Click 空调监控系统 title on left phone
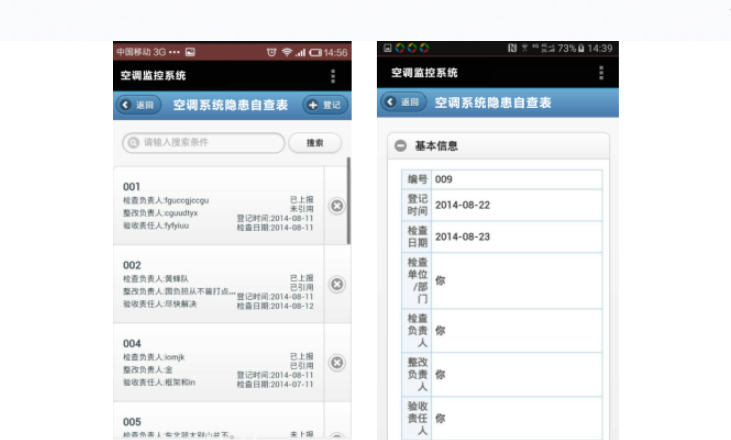Screen dimensions: 731x440 click(153, 76)
